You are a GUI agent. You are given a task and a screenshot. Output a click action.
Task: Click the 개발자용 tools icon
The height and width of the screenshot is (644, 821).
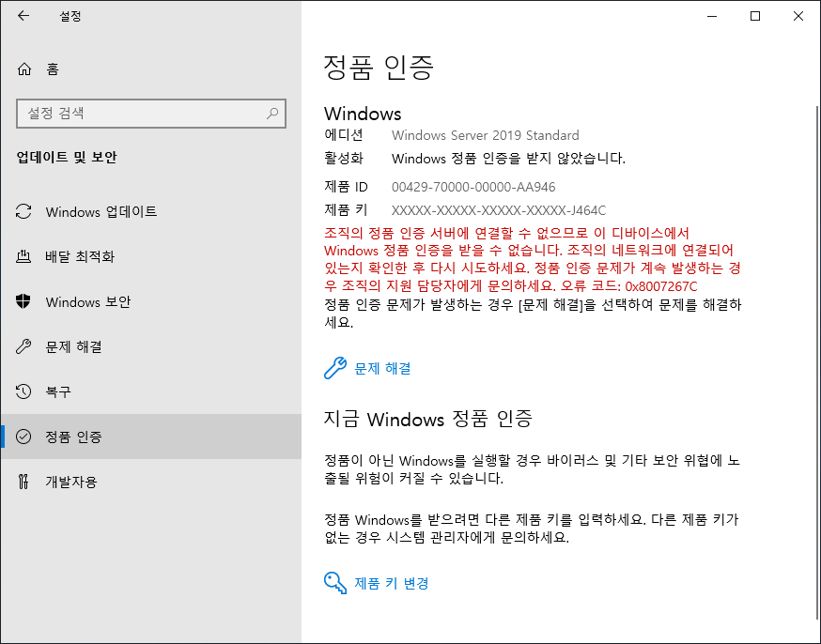(23, 482)
